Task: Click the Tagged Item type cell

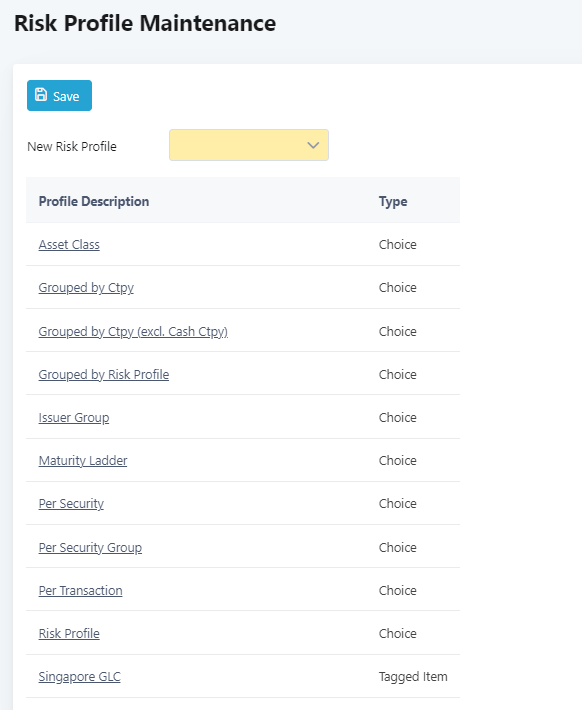Action: click(x=413, y=676)
